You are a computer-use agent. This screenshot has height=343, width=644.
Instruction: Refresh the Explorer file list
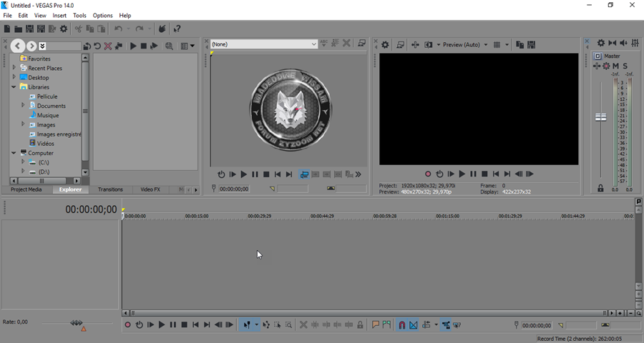(x=97, y=46)
